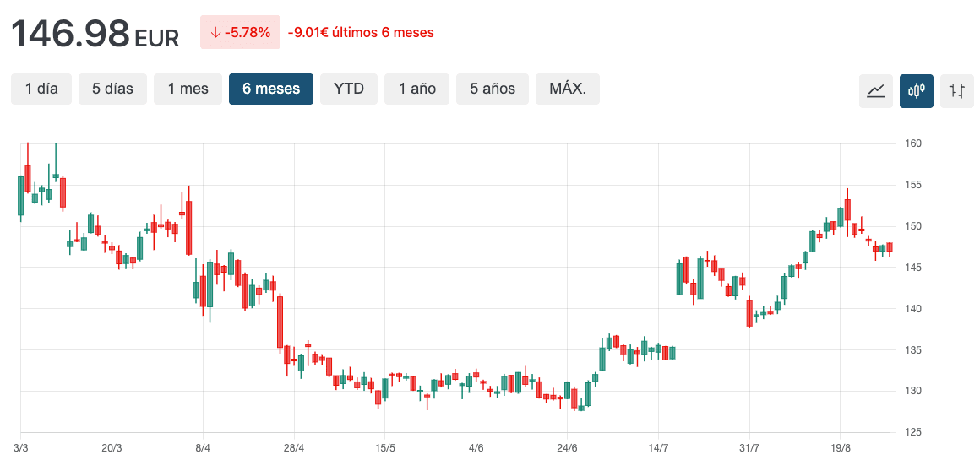
Task: Click the 125 price axis label
Action: click(x=914, y=432)
